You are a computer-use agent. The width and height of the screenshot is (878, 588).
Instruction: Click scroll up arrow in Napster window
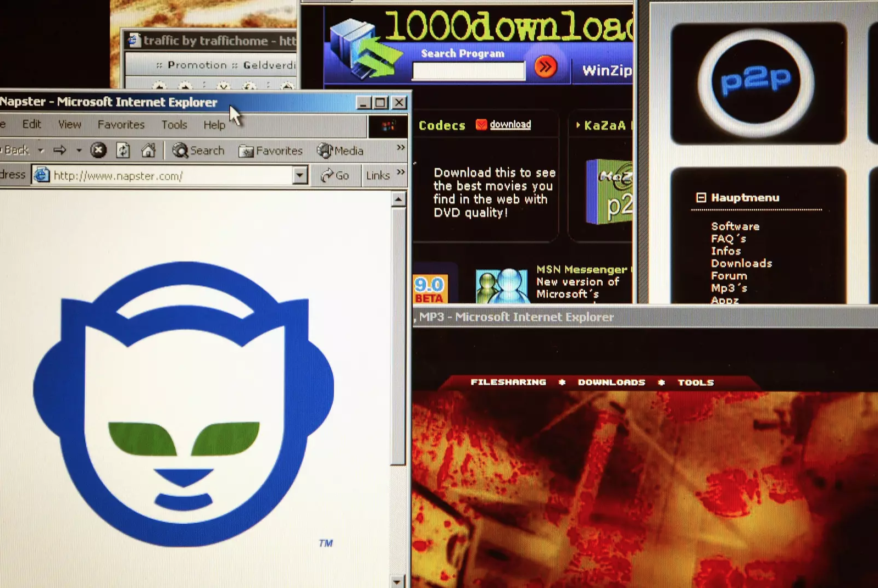click(x=399, y=198)
